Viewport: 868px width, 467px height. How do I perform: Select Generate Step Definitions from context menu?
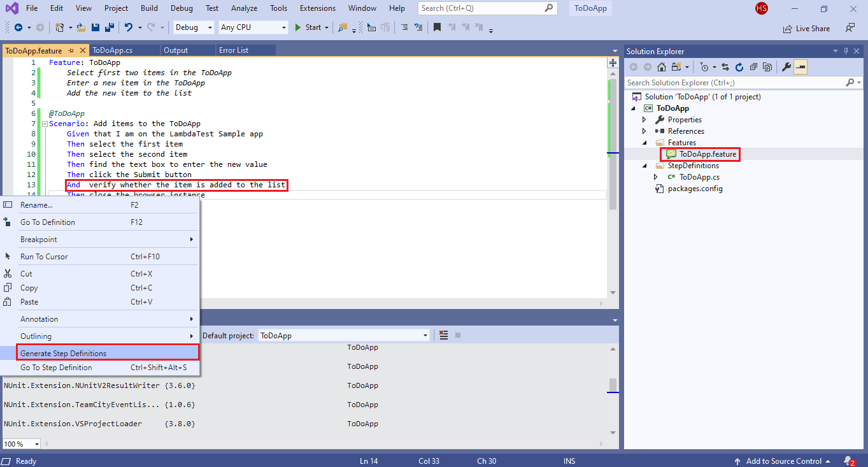point(63,353)
